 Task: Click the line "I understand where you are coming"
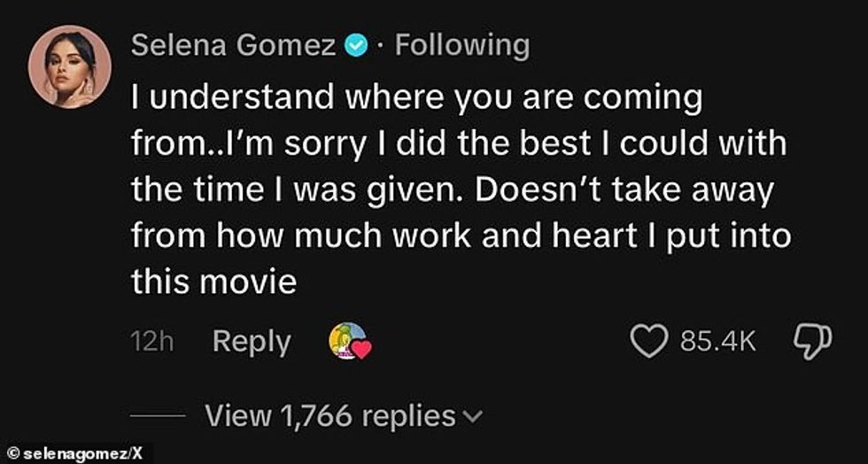416,99
